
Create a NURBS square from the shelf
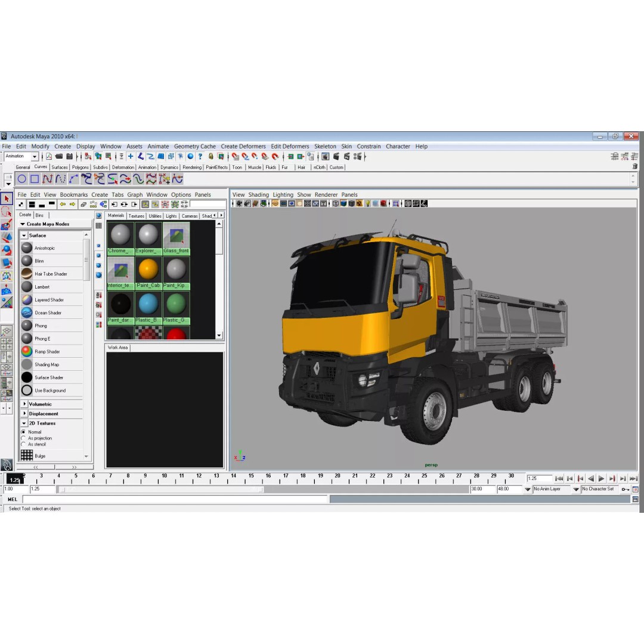tap(35, 179)
